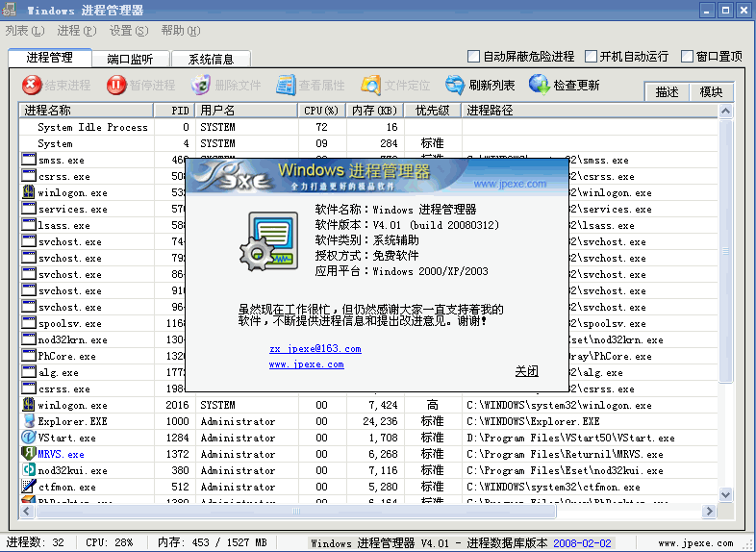Open the 进程(P) menu
This screenshot has width=756, height=552.
point(77,31)
